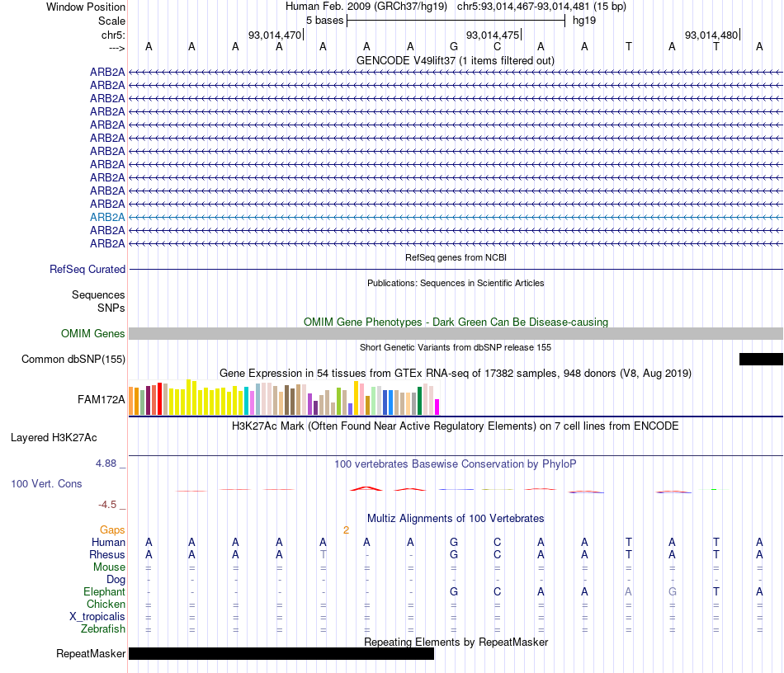The height and width of the screenshot is (673, 784).
Task: Click the Layered H3K27Ac track label
Action: [x=54, y=438]
